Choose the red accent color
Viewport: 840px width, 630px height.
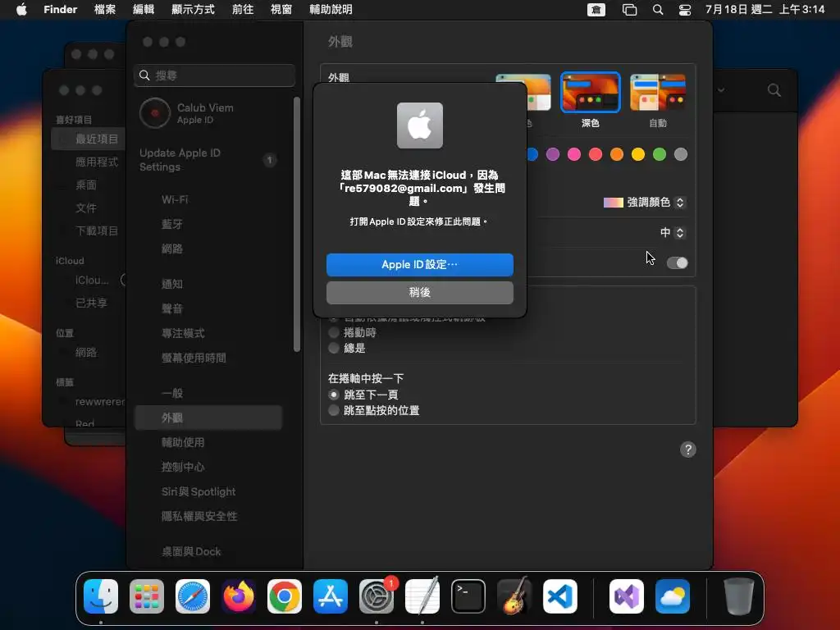(596, 154)
